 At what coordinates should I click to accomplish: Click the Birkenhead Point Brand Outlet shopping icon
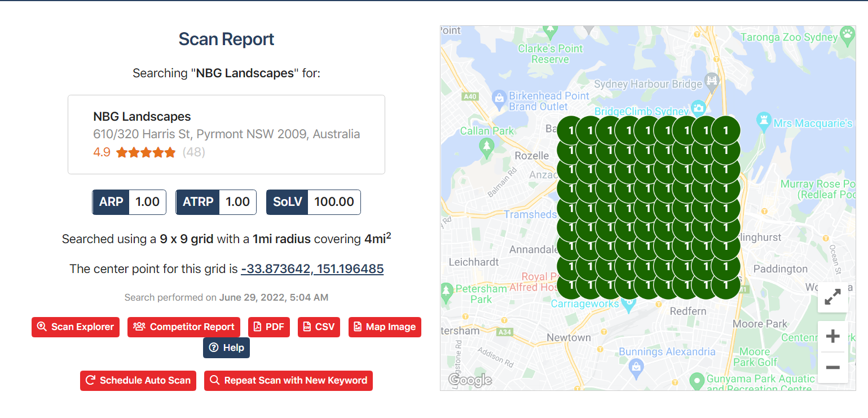[x=499, y=99]
